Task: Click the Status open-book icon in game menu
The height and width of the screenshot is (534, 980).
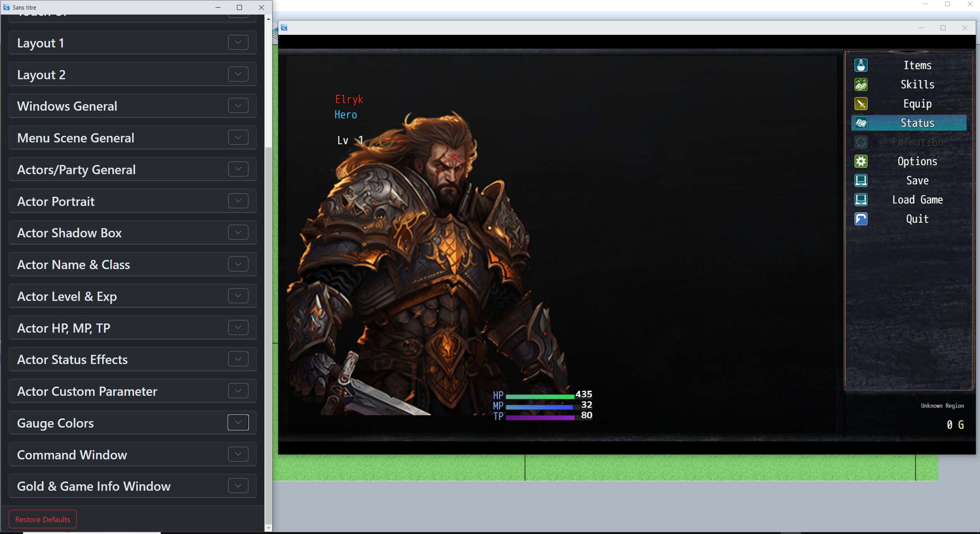Action: 861,123
